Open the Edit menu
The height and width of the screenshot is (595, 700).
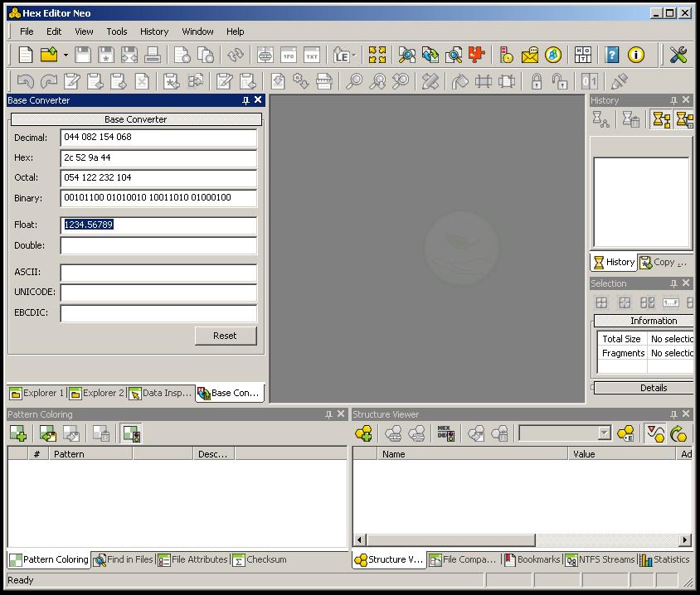click(x=54, y=31)
